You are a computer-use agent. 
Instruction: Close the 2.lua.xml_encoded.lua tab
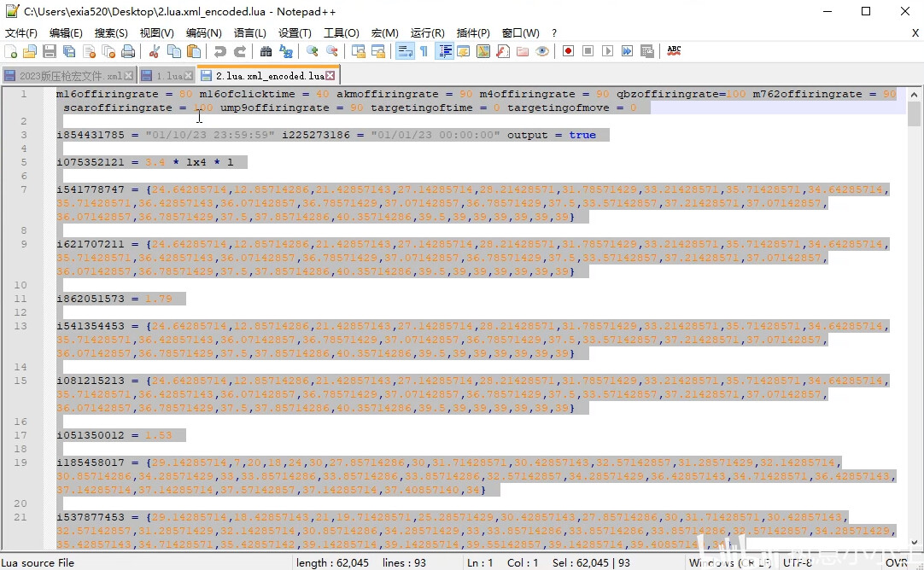tap(330, 76)
